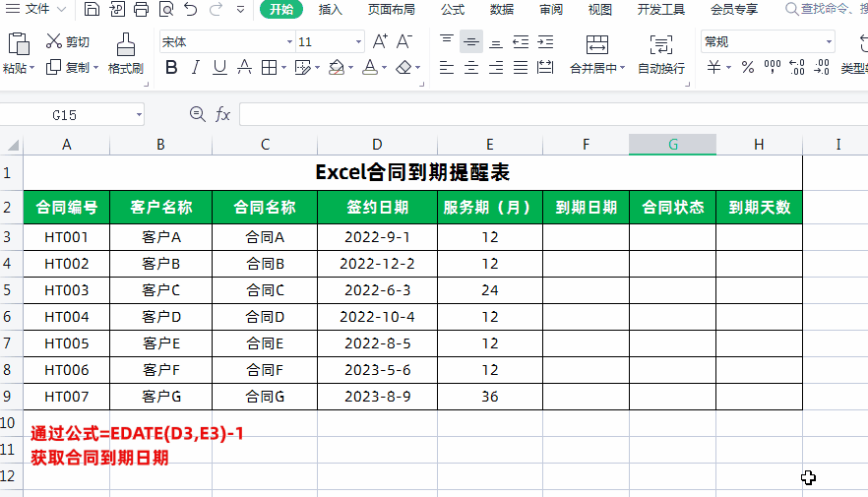The image size is (868, 497).
Task: Click the Save icon in quick access bar
Action: [x=92, y=9]
